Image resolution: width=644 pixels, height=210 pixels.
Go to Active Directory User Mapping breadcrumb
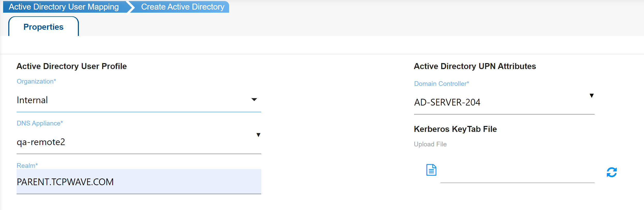64,7
